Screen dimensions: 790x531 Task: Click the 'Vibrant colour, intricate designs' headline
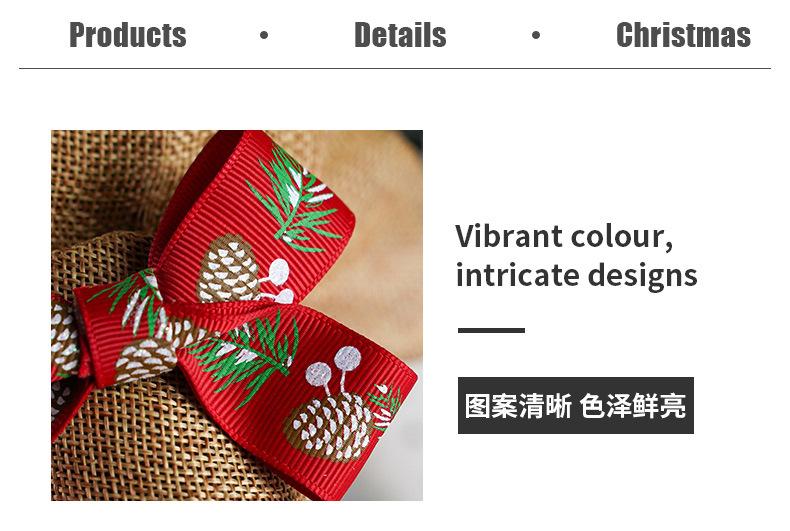576,255
